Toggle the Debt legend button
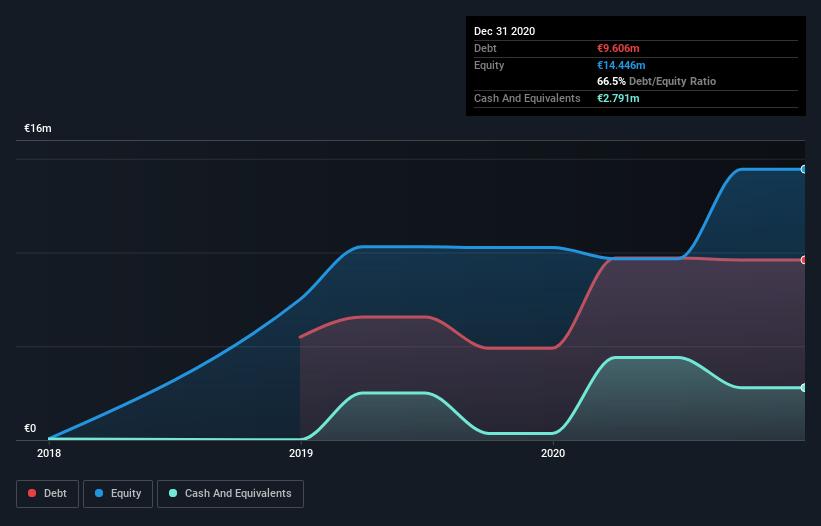 [47, 494]
